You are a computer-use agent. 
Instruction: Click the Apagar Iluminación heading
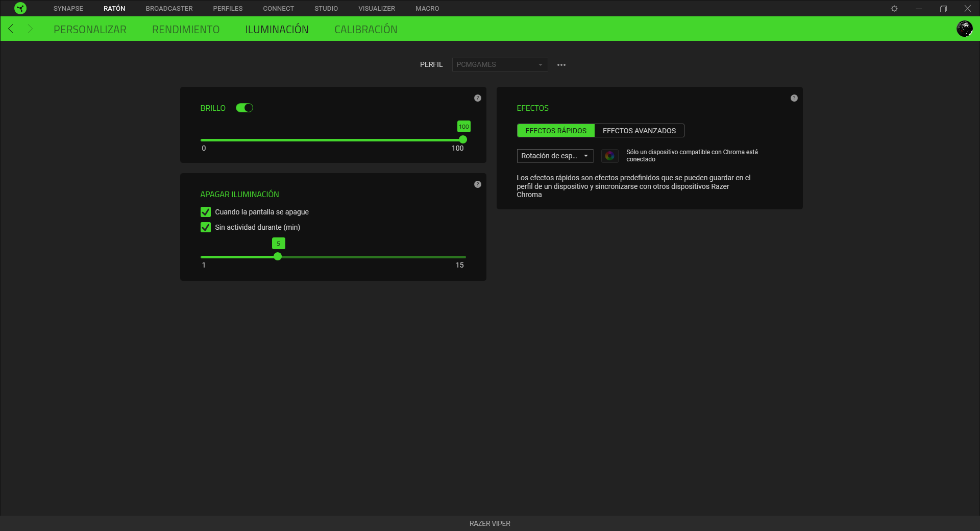click(239, 195)
